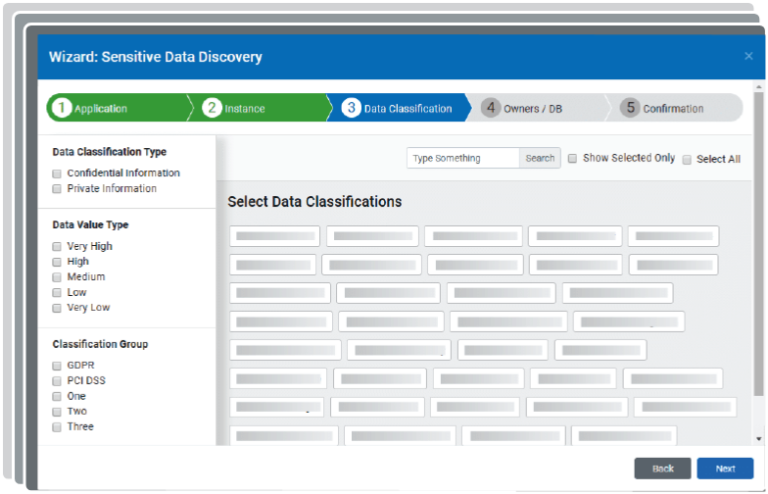Click the Back button
This screenshot has width=768, height=494.
(662, 468)
